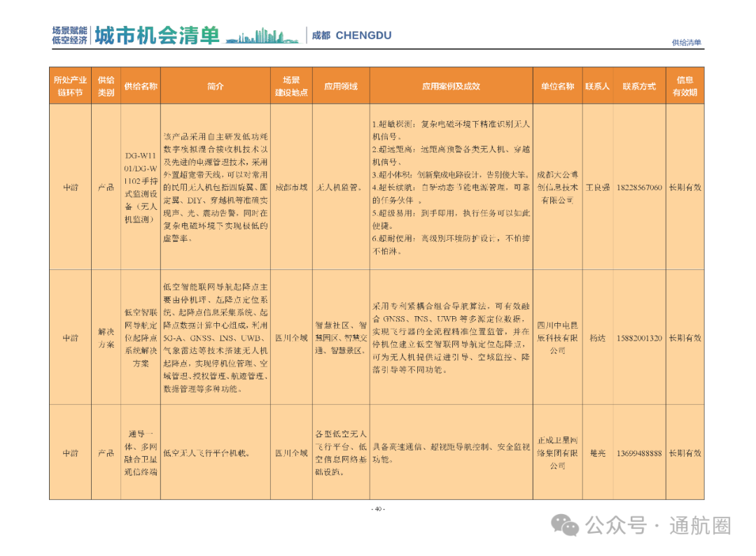This screenshot has width=756, height=556.
Task: Click the city skyline logo graphic
Action: 262,36
